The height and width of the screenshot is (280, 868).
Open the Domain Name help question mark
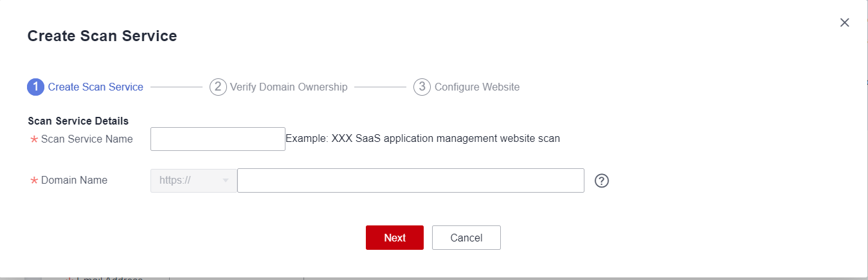tap(602, 181)
